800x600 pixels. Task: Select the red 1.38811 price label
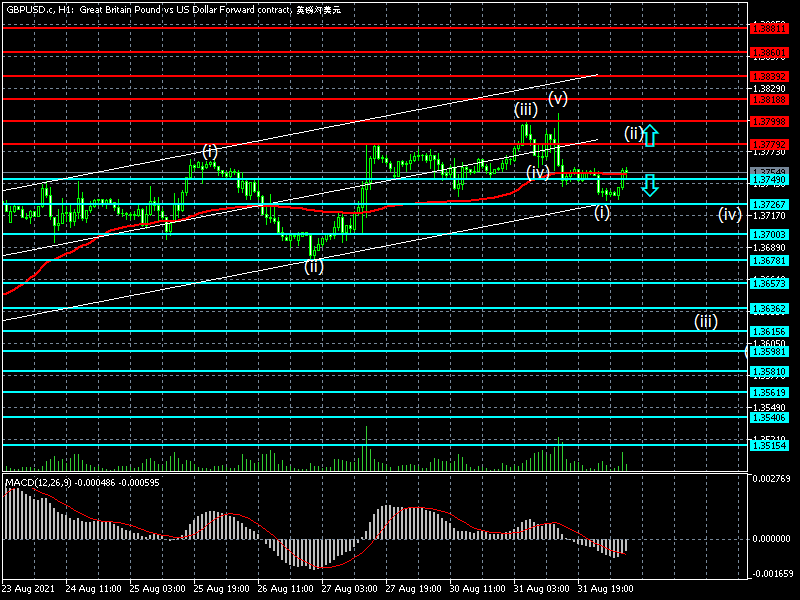pyautogui.click(x=769, y=29)
